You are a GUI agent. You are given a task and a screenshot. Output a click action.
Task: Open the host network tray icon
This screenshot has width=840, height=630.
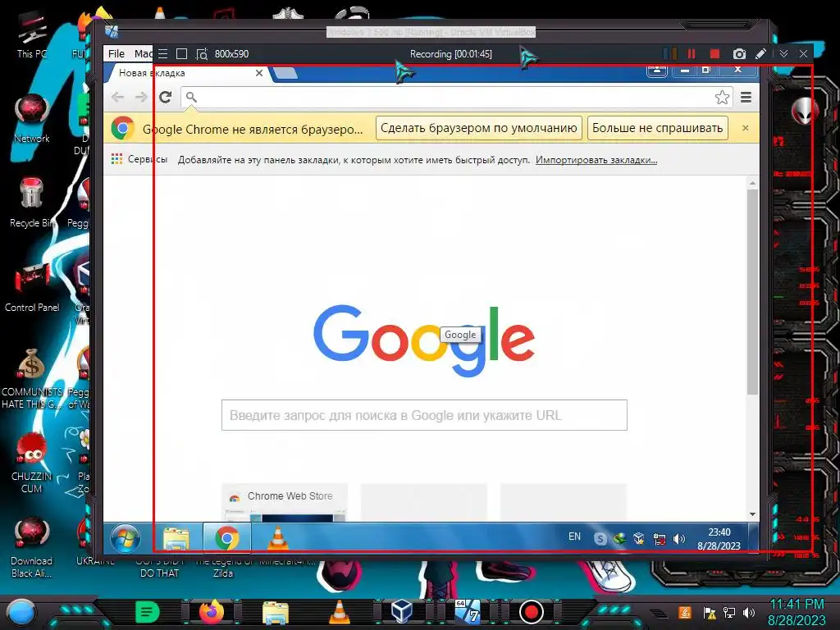pos(729,612)
